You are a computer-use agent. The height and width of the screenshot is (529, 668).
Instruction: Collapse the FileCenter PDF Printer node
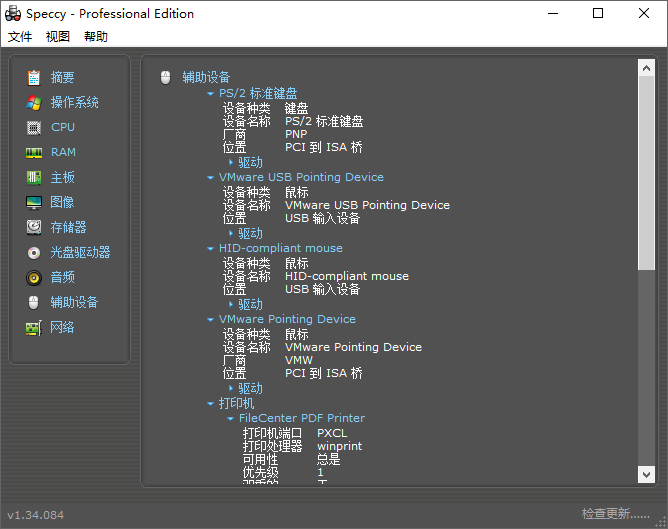[230, 419]
